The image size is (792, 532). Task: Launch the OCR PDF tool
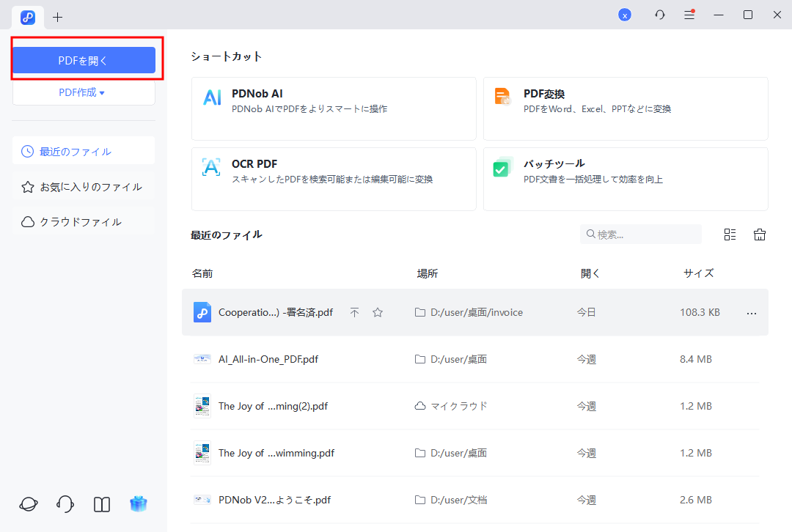[334, 179]
